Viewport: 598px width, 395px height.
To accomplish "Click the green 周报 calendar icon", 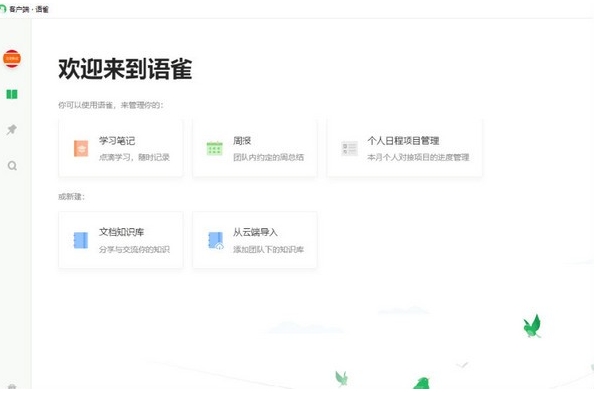I will click(x=215, y=148).
